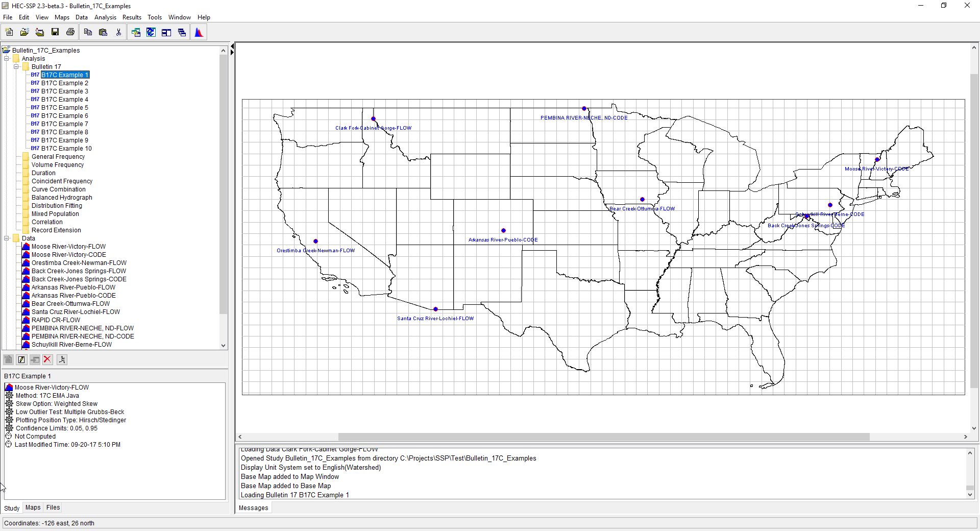The width and height of the screenshot is (980, 531).
Task: Switch to the Files tab
Action: (53, 508)
